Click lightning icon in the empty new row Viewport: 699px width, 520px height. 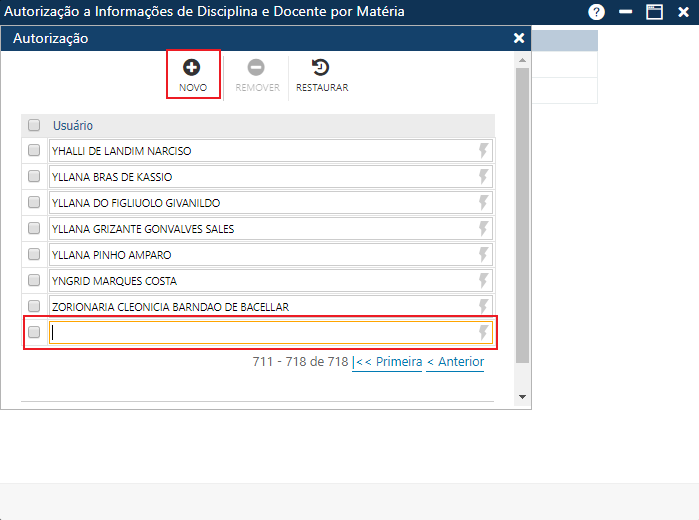click(x=484, y=333)
